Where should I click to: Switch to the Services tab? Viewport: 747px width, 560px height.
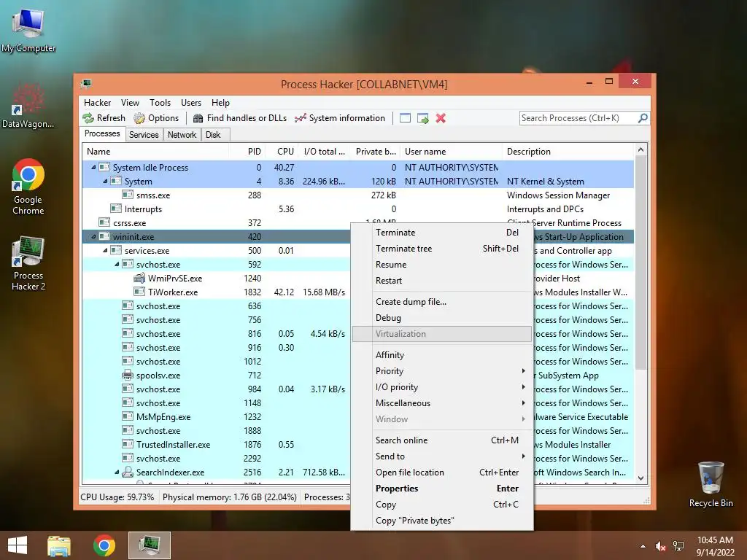pyautogui.click(x=144, y=135)
